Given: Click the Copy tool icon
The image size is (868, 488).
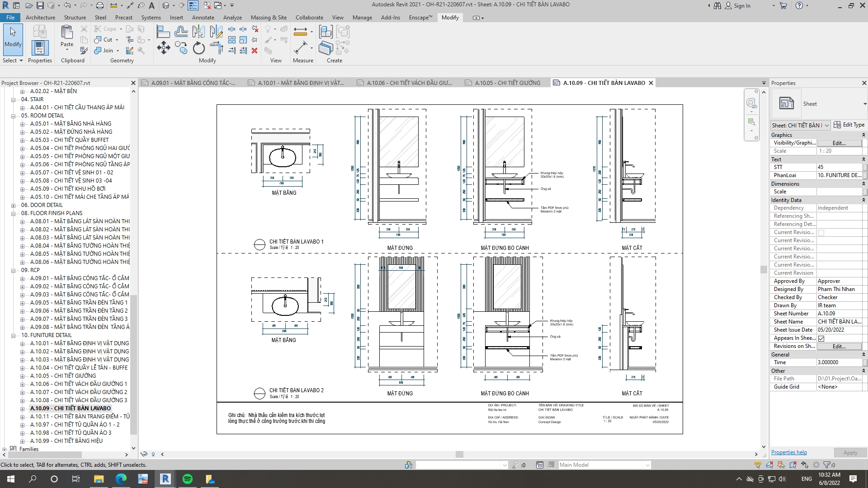Looking at the screenshot, I should [x=181, y=47].
